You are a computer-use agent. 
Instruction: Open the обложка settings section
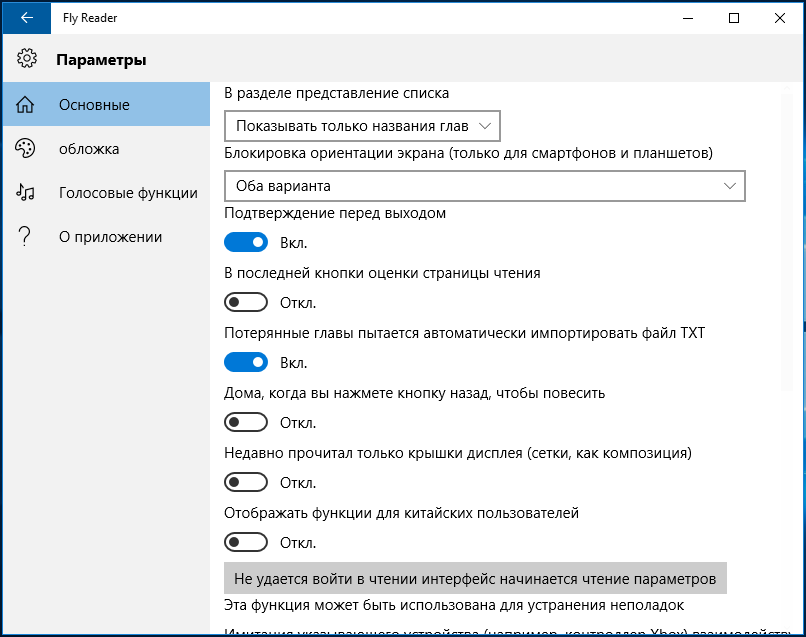pyautogui.click(x=106, y=149)
